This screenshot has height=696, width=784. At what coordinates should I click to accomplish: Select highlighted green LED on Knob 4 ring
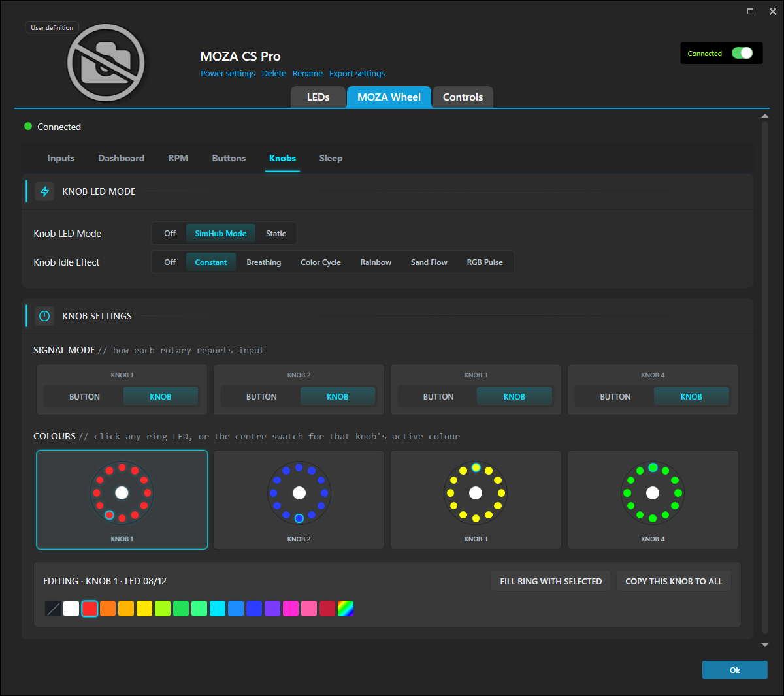[x=653, y=467]
